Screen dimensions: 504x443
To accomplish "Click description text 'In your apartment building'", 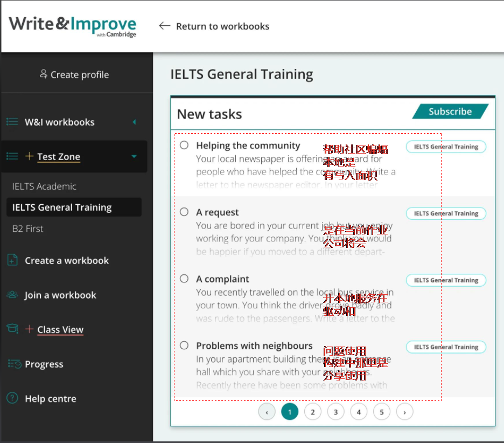I will point(251,359).
